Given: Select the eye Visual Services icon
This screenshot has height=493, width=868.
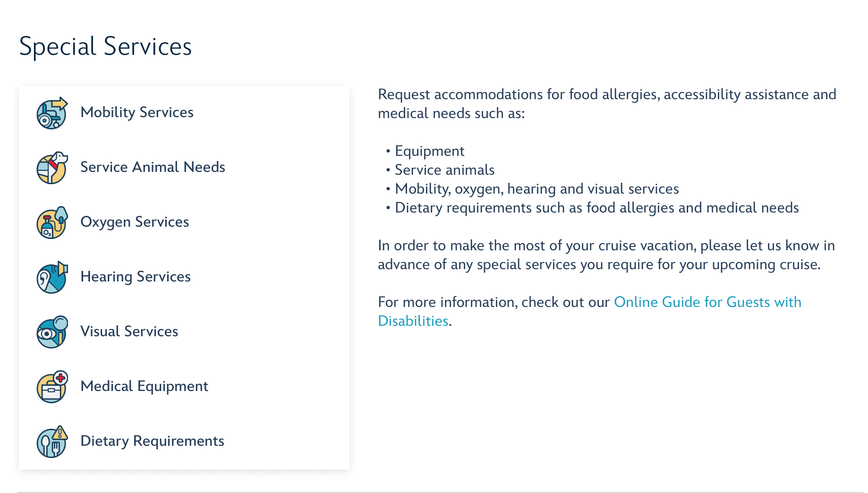Looking at the screenshot, I should pyautogui.click(x=52, y=332).
